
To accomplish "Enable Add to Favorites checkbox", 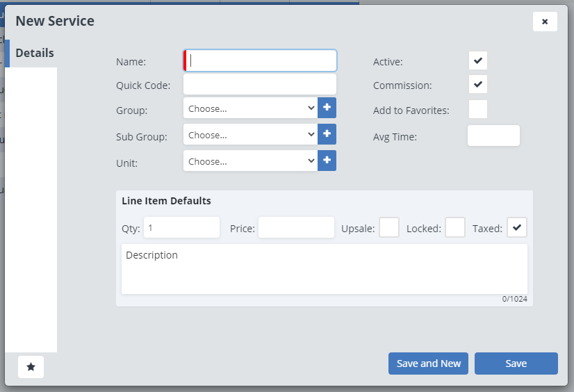I will tap(478, 109).
